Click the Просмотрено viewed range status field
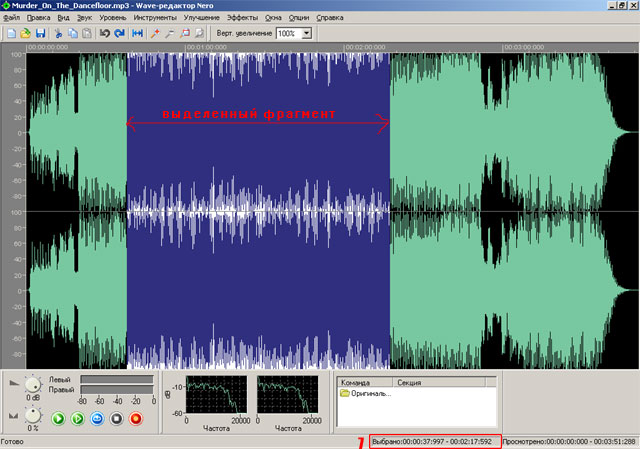 (570, 442)
